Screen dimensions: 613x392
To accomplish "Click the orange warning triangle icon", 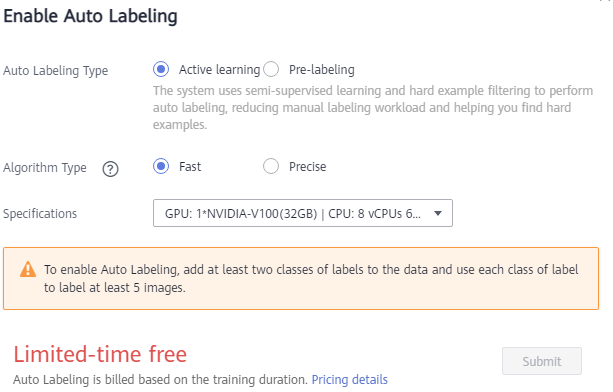I will click(x=28, y=269).
